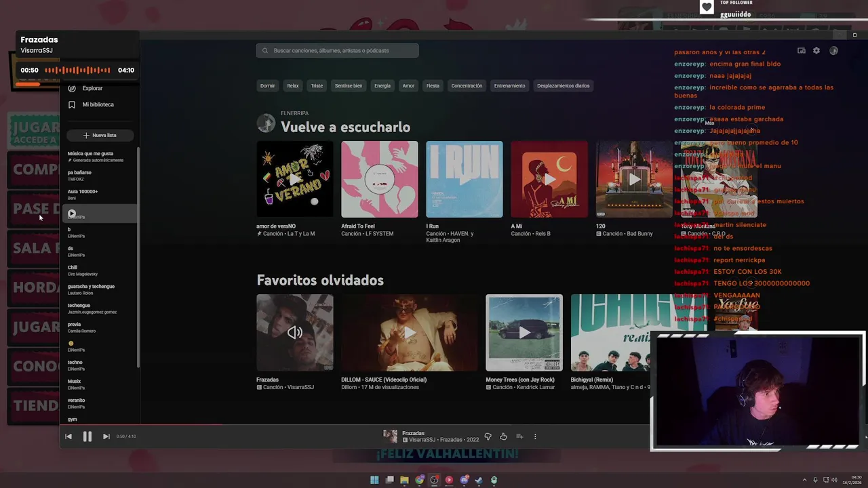Click the orange waveform in the Frazadas widget
The image size is (868, 488).
click(77, 70)
